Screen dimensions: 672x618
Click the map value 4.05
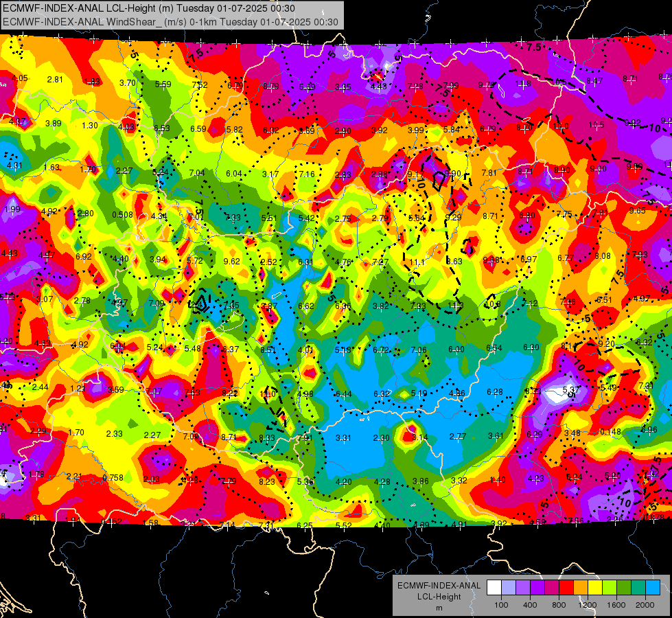click(20, 78)
